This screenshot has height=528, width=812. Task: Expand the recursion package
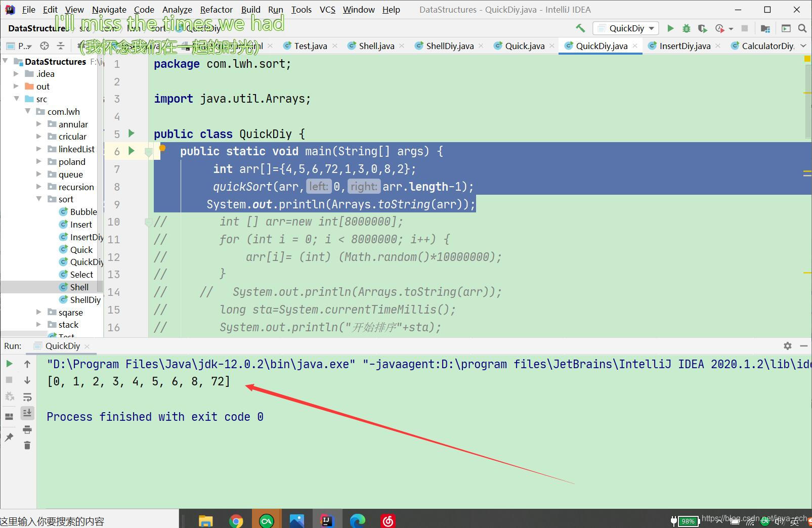click(x=39, y=187)
